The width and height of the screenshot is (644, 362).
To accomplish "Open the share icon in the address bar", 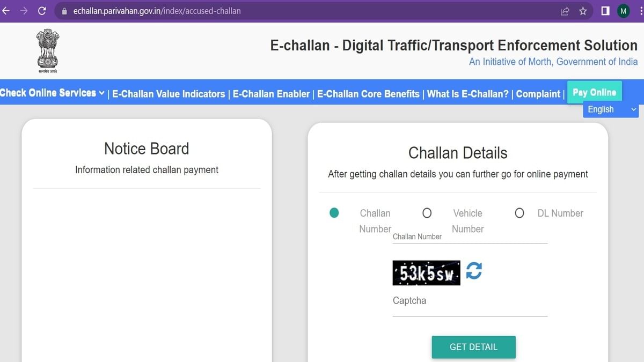I will tap(564, 11).
